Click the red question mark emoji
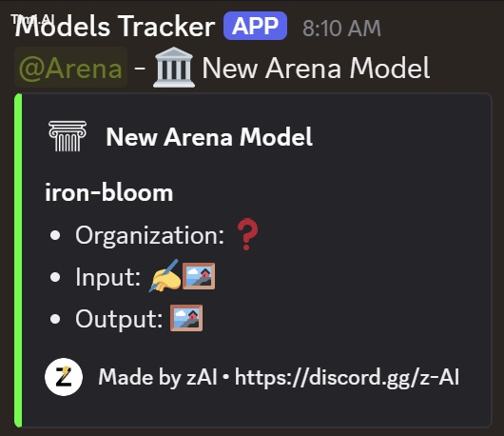Viewport: 504px width, 436px height. coord(247,235)
